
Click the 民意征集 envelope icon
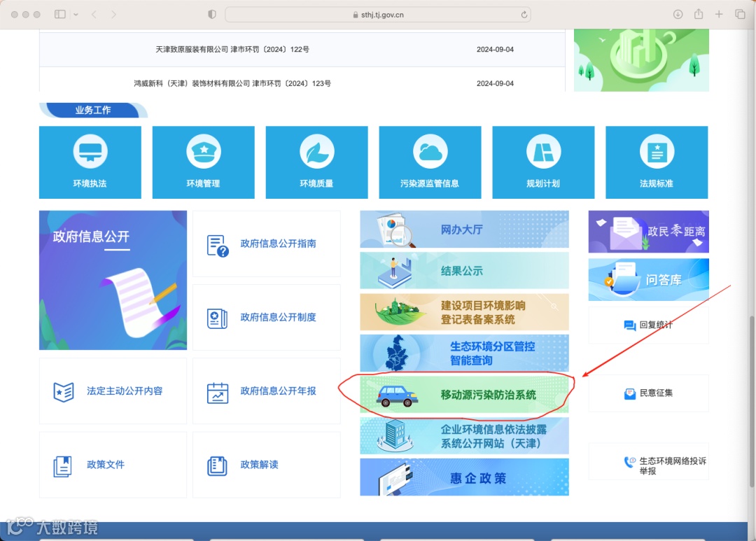coord(630,394)
